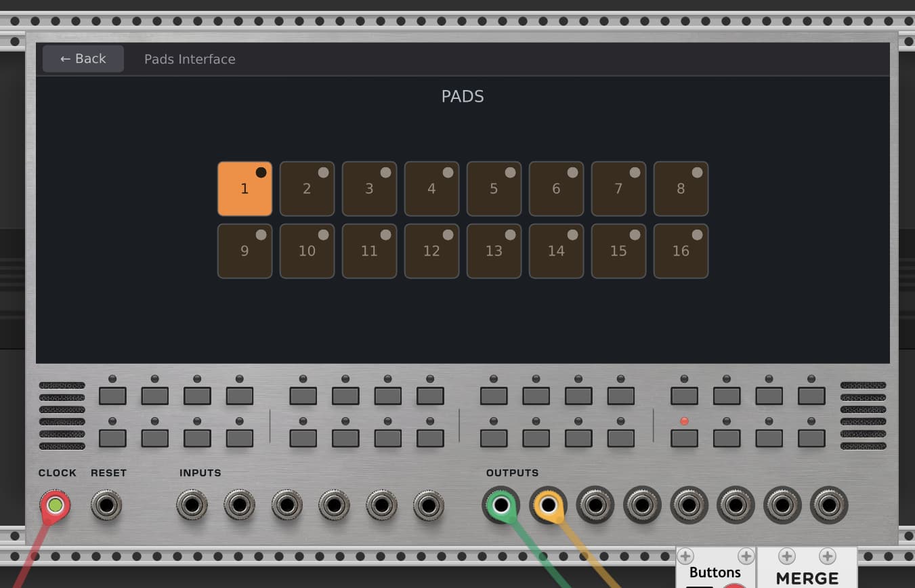Select the MERGE module panel
The image size is (915, 588).
(807, 576)
